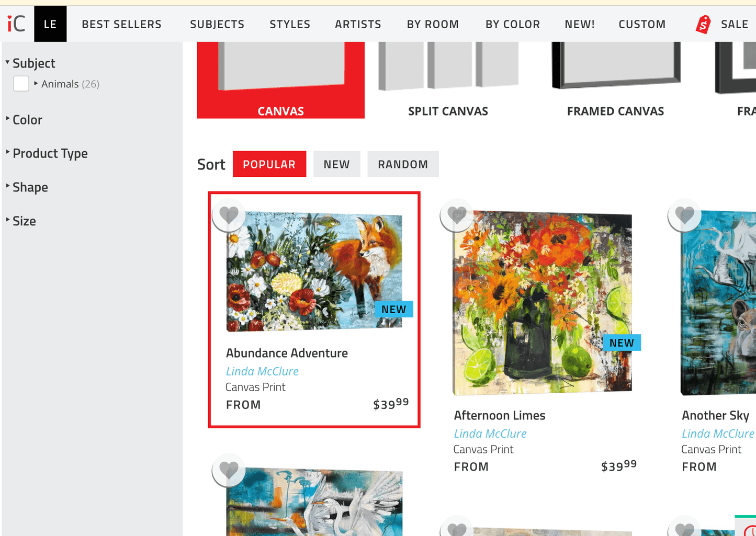Image resolution: width=756 pixels, height=536 pixels.
Task: Click heart icon on Afternoon Limes
Action: click(x=457, y=215)
